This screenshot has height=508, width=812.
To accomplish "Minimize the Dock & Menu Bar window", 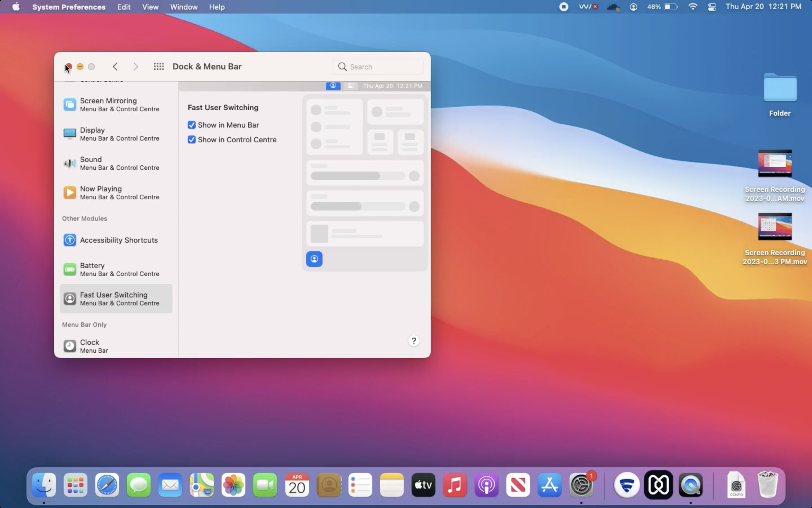I will pos(80,67).
